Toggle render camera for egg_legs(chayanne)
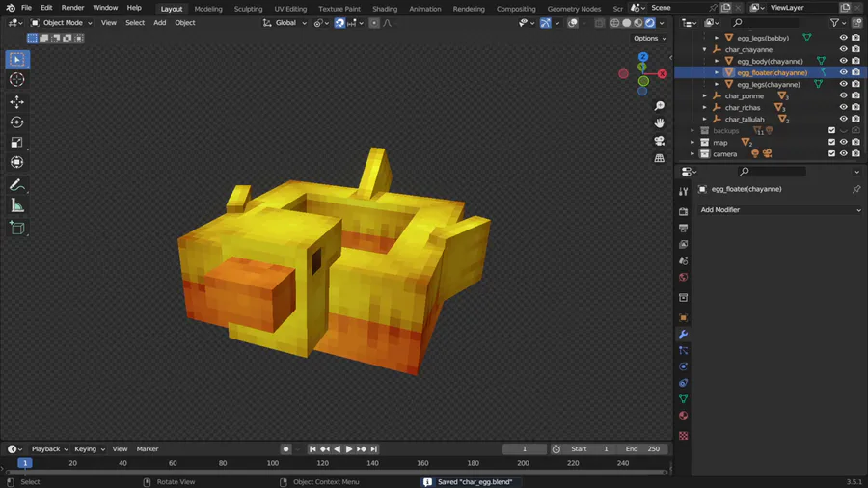The image size is (868, 488). point(855,84)
